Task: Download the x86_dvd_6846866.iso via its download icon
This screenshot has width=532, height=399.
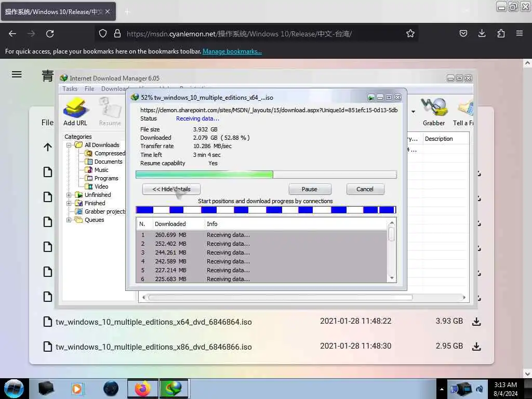Action: 476,347
